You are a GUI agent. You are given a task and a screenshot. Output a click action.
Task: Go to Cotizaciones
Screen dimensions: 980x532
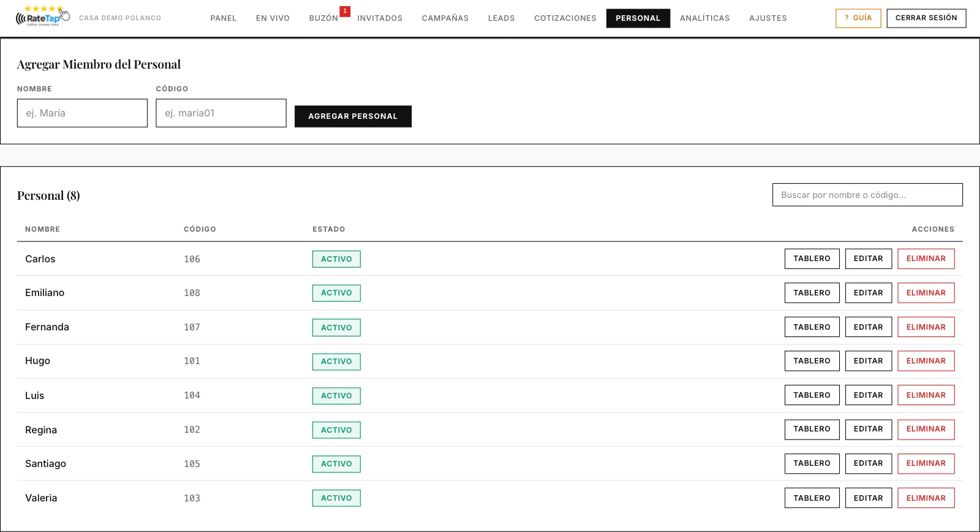pos(565,18)
